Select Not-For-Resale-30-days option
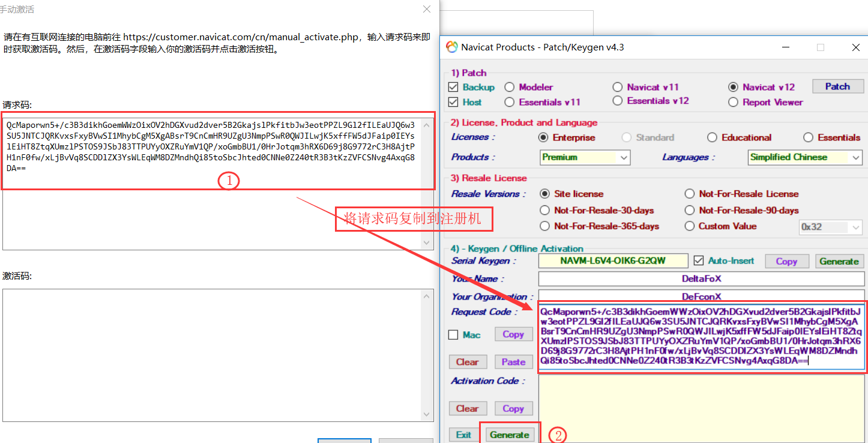The width and height of the screenshot is (868, 443). [x=545, y=211]
